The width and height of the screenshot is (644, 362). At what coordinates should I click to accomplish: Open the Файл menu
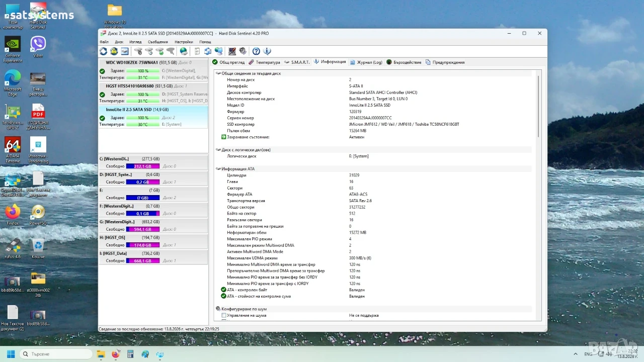tap(104, 42)
